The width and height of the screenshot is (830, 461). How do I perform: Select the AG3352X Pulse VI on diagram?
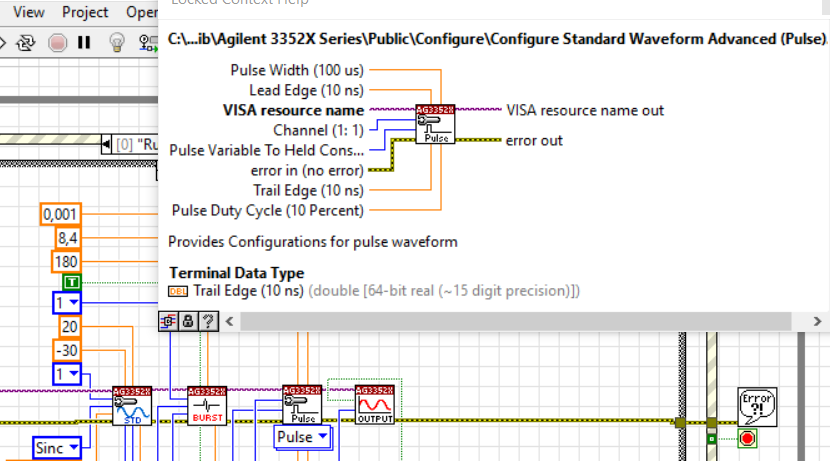(302, 404)
